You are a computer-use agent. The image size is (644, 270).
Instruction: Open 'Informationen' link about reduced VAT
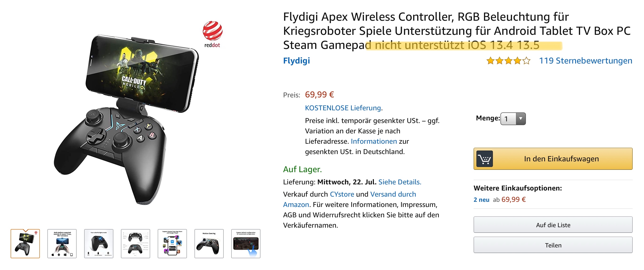pyautogui.click(x=373, y=141)
